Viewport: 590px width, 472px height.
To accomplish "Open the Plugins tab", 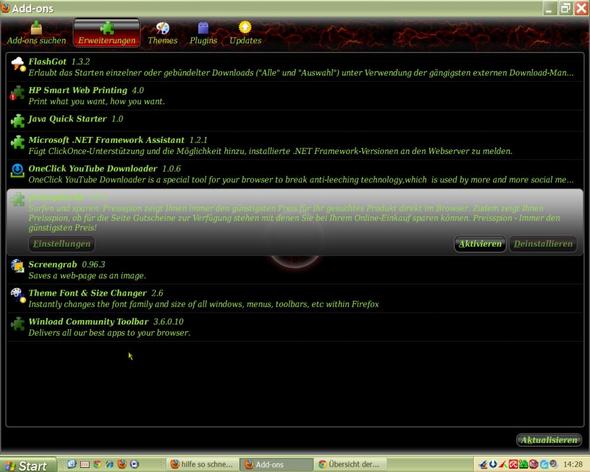I will coord(203,33).
